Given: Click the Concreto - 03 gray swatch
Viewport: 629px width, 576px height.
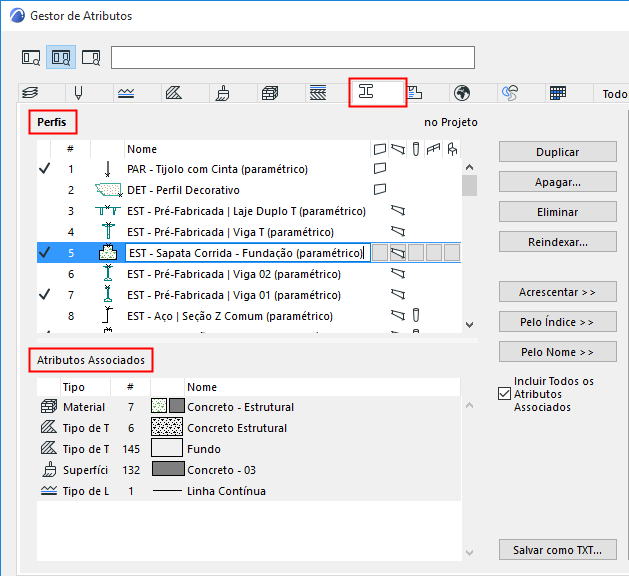Looking at the screenshot, I should [168, 469].
